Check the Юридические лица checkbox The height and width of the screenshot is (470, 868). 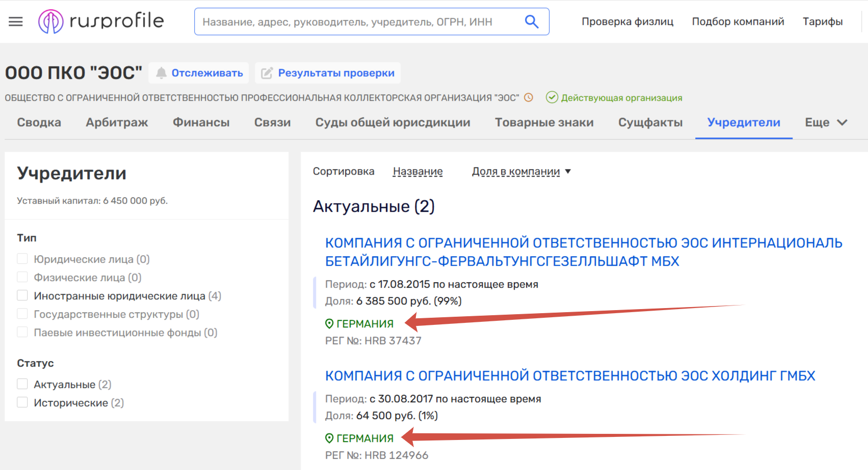pos(22,259)
